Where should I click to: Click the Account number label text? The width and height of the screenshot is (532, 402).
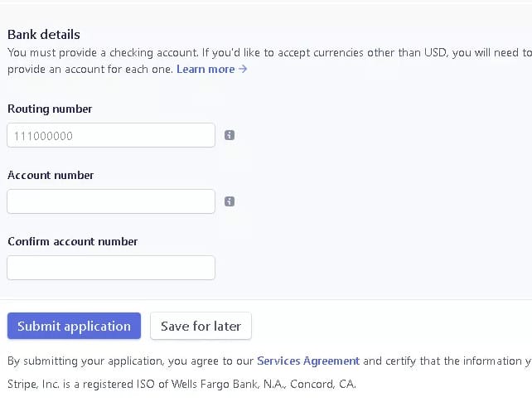(51, 175)
